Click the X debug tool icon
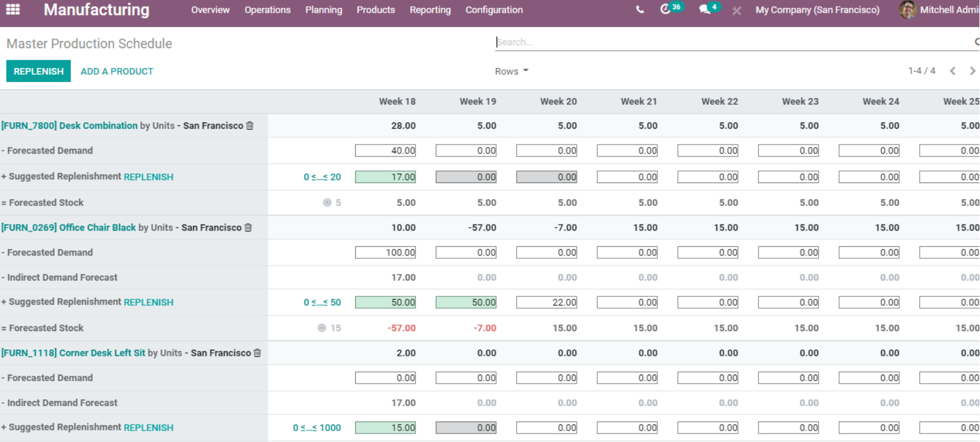980x442 pixels. click(x=736, y=10)
